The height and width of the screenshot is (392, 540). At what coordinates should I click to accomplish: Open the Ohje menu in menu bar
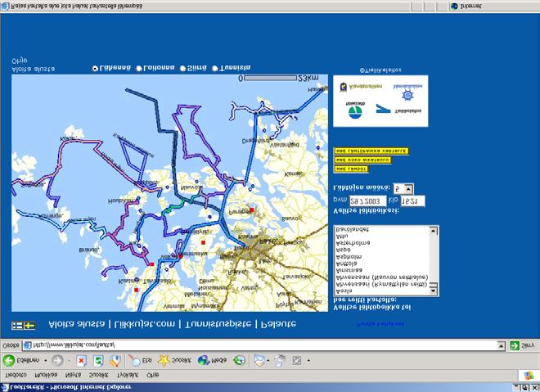(x=152, y=375)
